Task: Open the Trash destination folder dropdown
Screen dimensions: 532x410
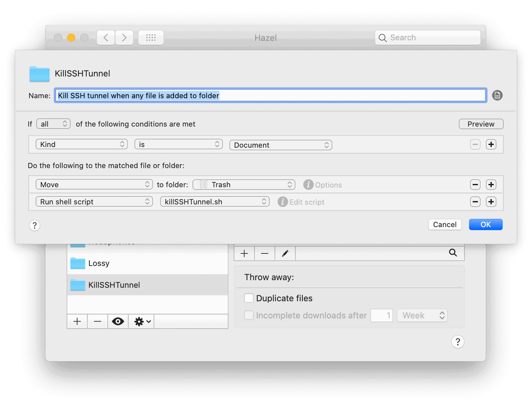Action: (244, 185)
